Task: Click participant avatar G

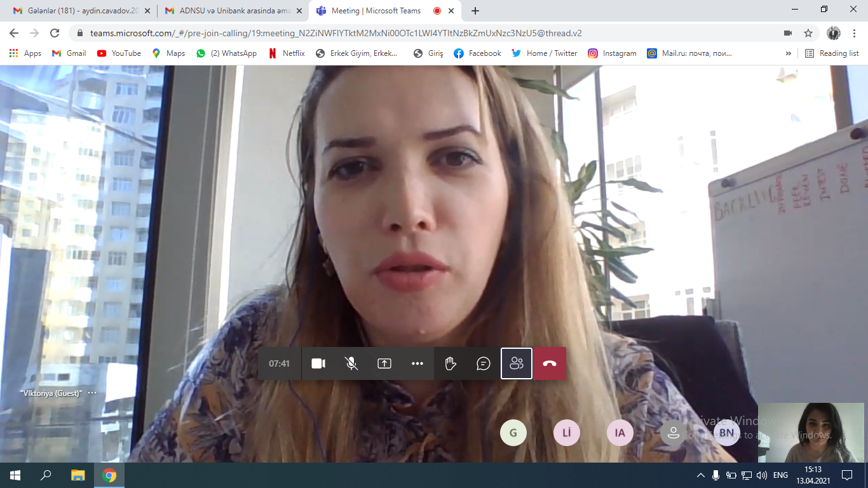Action: [x=513, y=433]
